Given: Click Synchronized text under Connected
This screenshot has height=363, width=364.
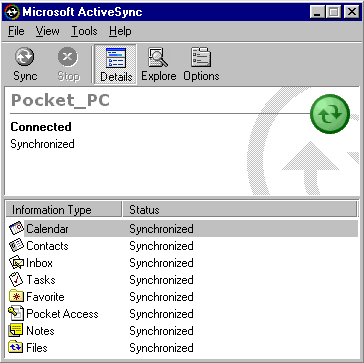Looking at the screenshot, I should click(x=42, y=144).
